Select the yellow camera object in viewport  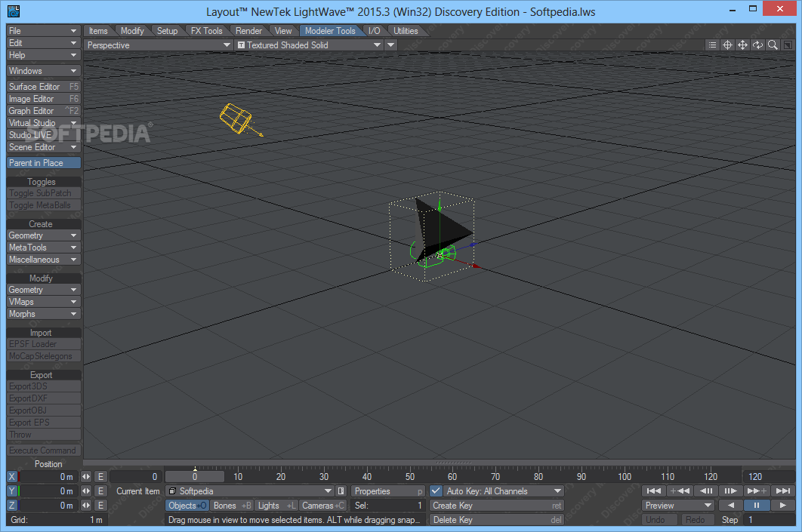237,118
